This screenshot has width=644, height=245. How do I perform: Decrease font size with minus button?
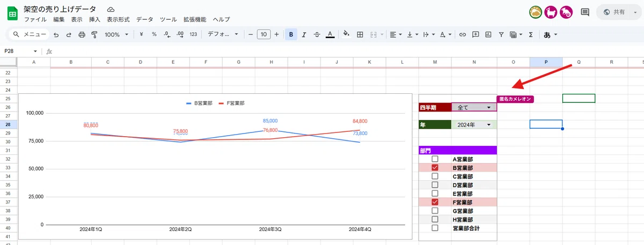(x=250, y=34)
